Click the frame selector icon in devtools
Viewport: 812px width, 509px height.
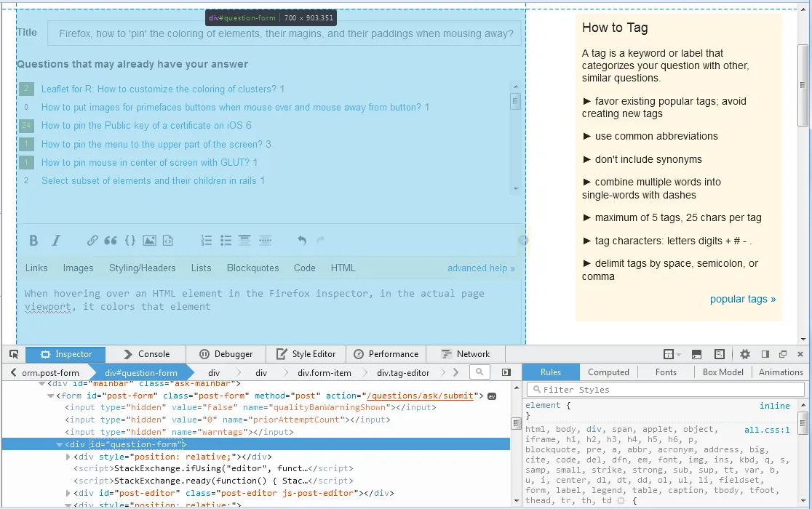pos(669,354)
